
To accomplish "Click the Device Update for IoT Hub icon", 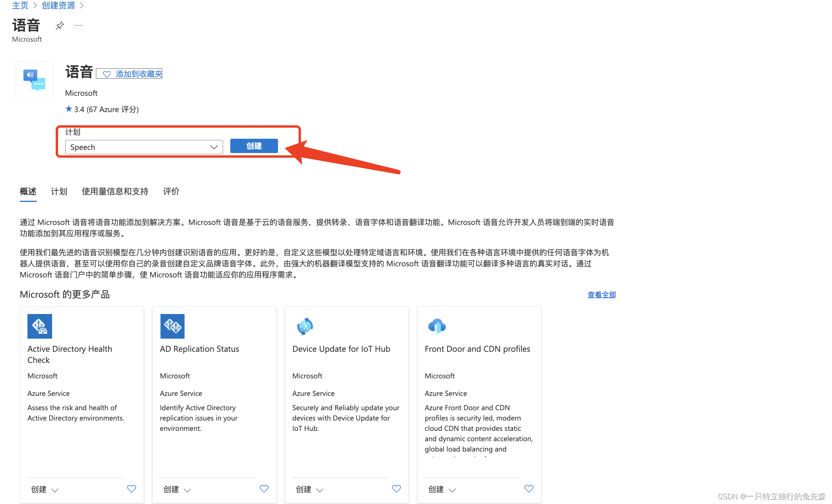I will tap(305, 326).
